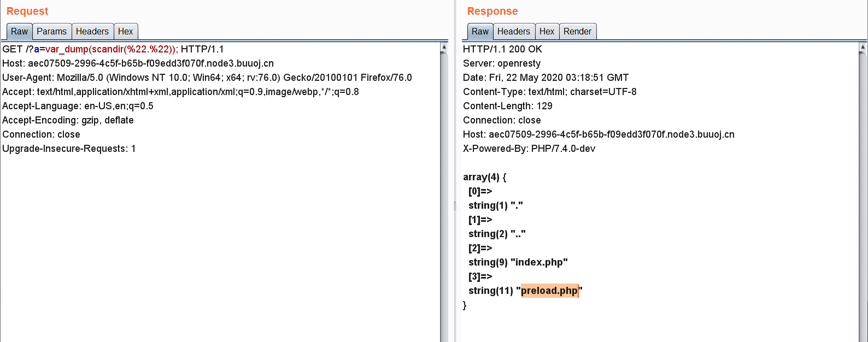
Task: Click the [3]=> array index line
Action: tap(480, 276)
